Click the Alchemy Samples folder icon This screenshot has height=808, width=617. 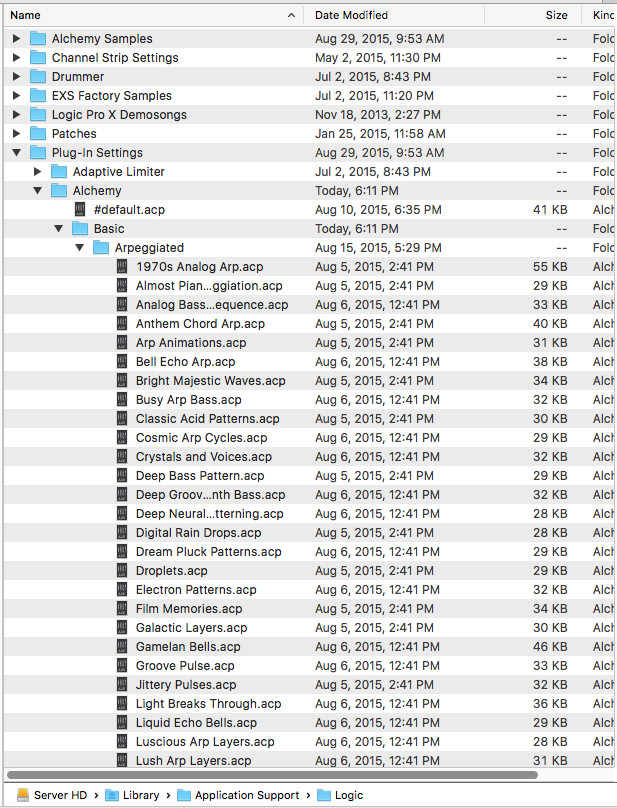pos(38,39)
